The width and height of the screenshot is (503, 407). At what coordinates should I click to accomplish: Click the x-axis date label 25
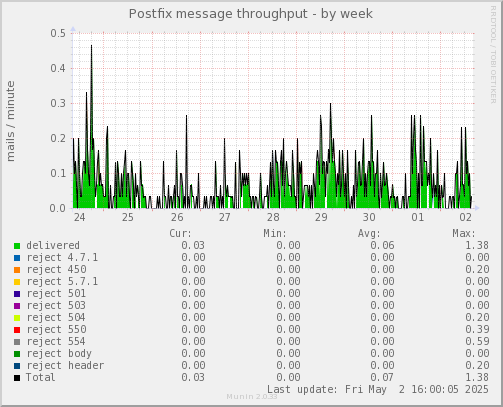[128, 218]
